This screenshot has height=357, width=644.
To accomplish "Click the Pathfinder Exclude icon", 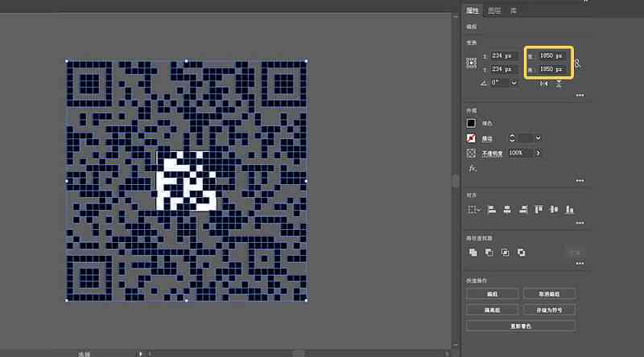I will tap(521, 252).
